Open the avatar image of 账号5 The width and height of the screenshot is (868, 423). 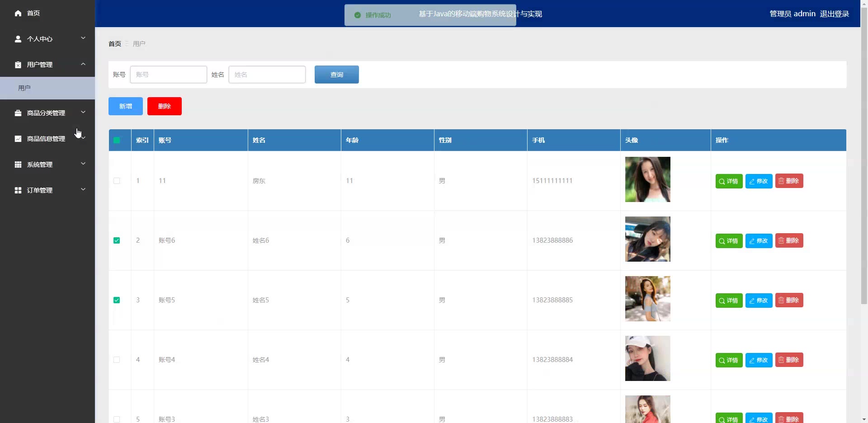648,299
